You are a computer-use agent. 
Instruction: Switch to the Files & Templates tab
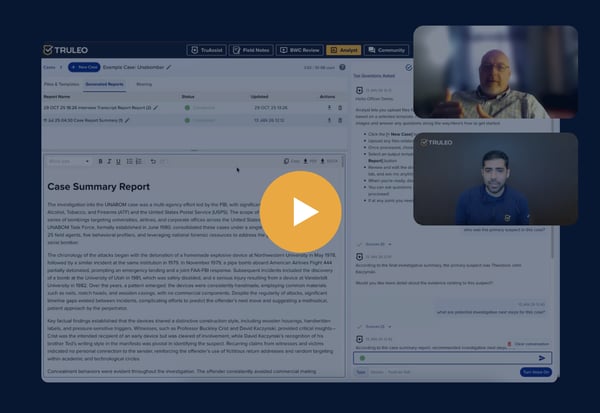[x=61, y=84]
